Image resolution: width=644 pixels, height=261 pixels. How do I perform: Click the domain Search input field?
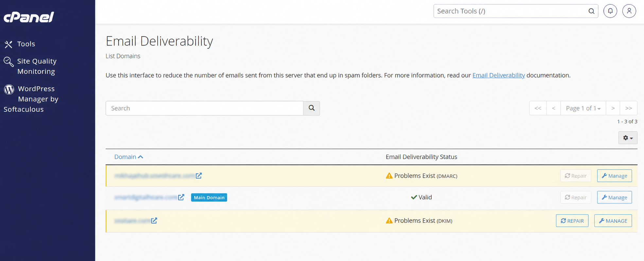[x=204, y=108]
